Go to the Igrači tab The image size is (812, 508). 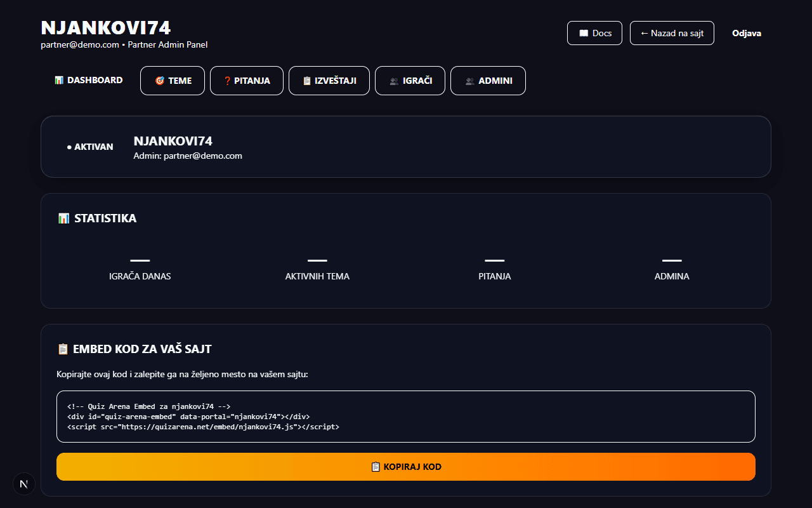410,81
